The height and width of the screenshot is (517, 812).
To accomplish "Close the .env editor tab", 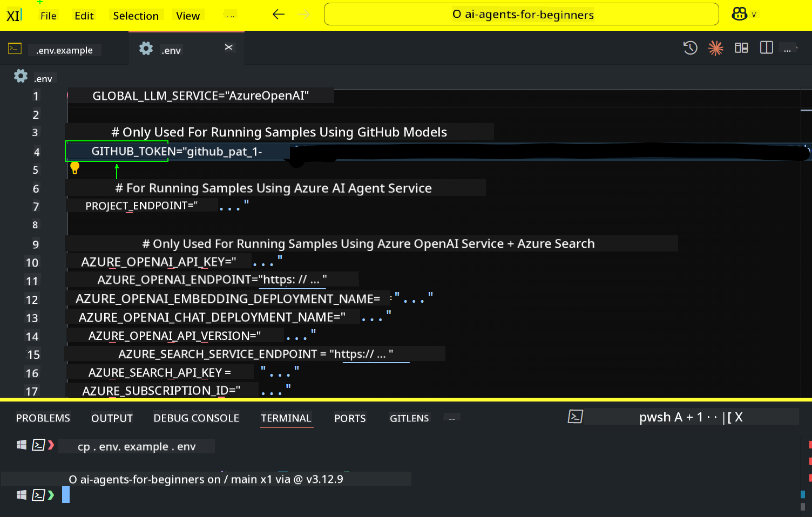I will pos(229,47).
